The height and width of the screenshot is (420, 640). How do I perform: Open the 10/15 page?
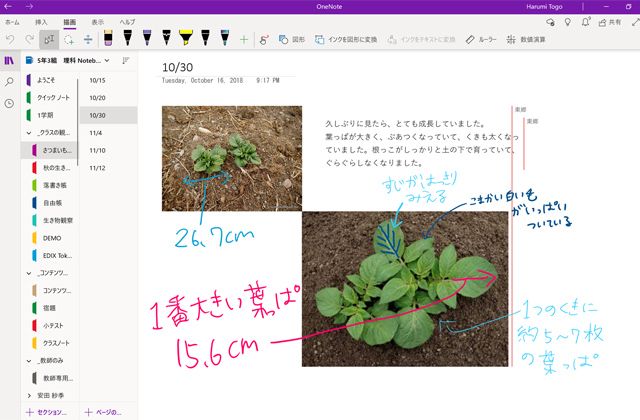pos(108,80)
